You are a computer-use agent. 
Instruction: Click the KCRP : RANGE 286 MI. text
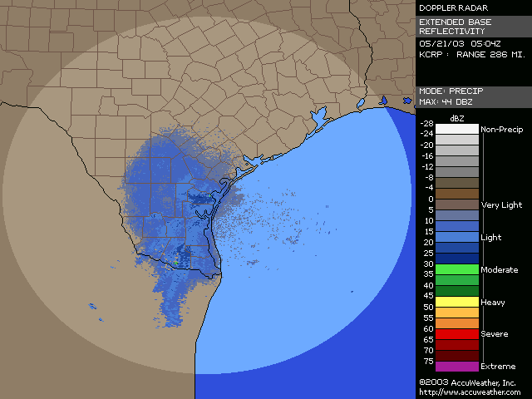[x=472, y=55]
